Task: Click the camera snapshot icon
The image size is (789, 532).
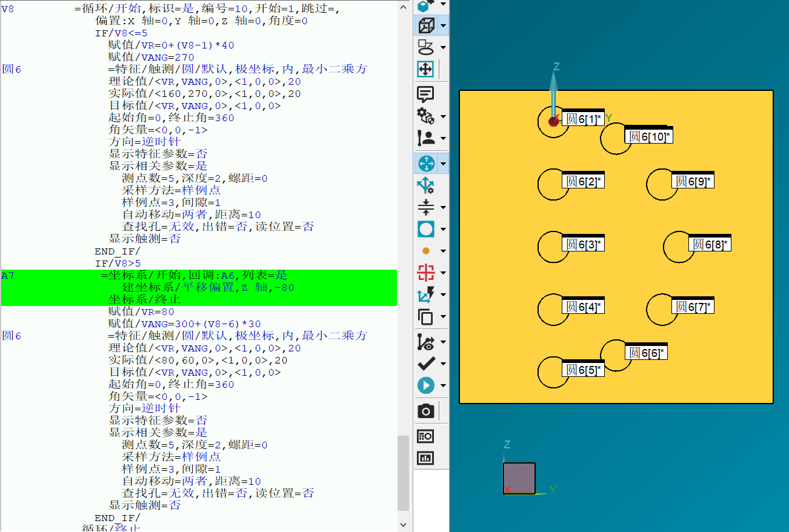Action: pos(426,411)
